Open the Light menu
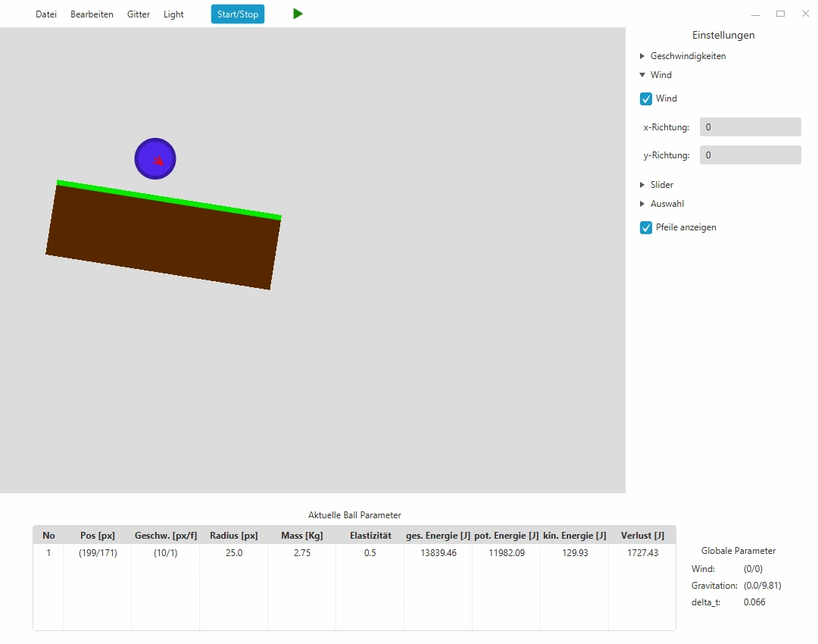 coord(173,14)
